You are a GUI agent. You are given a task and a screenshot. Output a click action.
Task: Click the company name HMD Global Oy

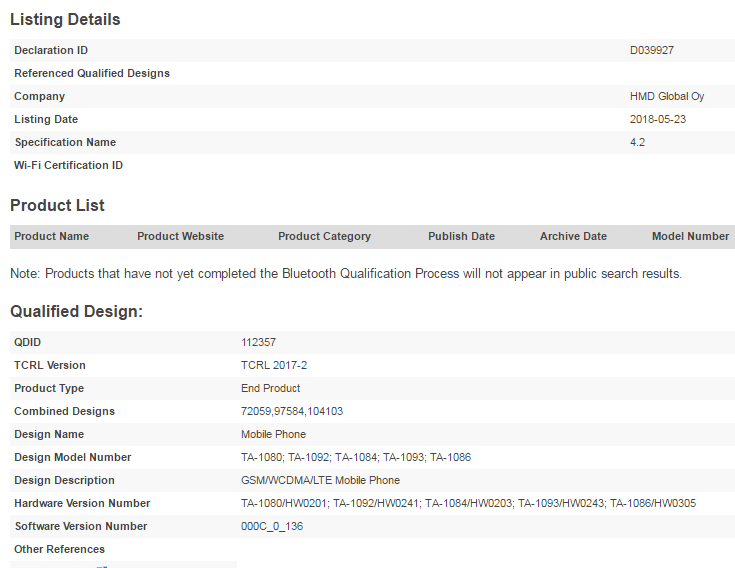[x=667, y=96]
